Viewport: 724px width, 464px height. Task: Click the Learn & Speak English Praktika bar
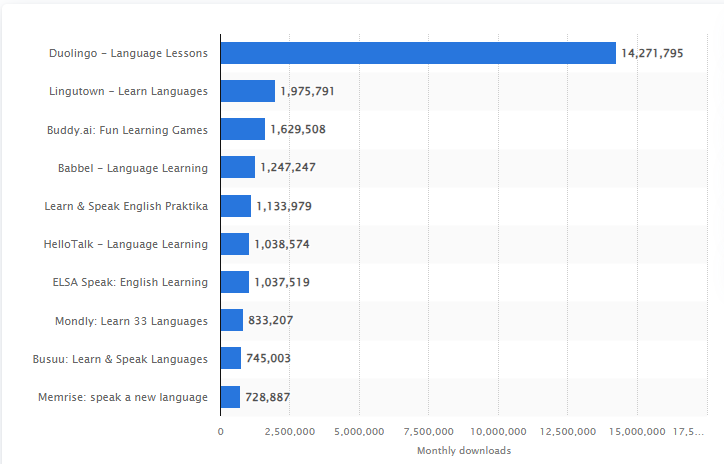tap(235, 206)
